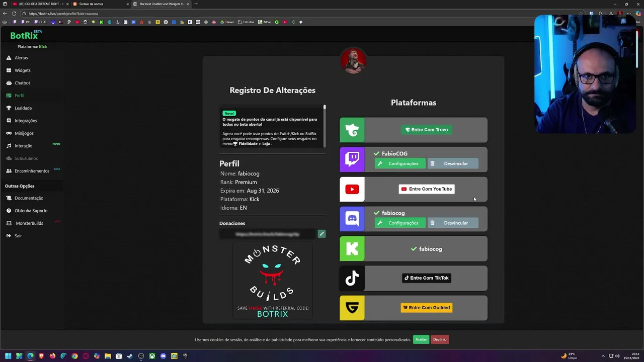Click the weather widget in taskbar
The width and height of the screenshot is (644, 362).
click(570, 356)
